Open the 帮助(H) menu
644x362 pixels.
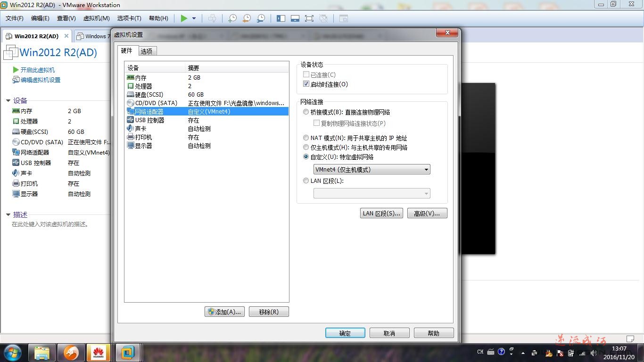(158, 18)
